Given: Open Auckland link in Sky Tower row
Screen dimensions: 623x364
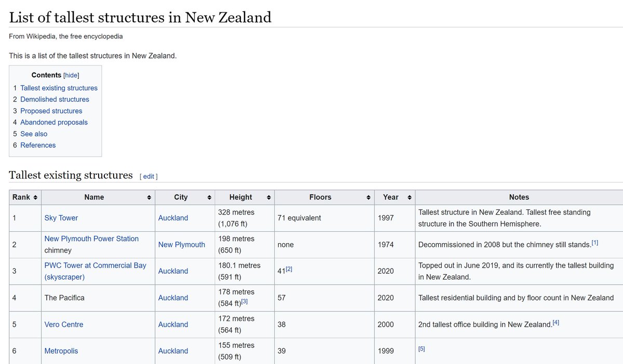Looking at the screenshot, I should click(173, 218).
